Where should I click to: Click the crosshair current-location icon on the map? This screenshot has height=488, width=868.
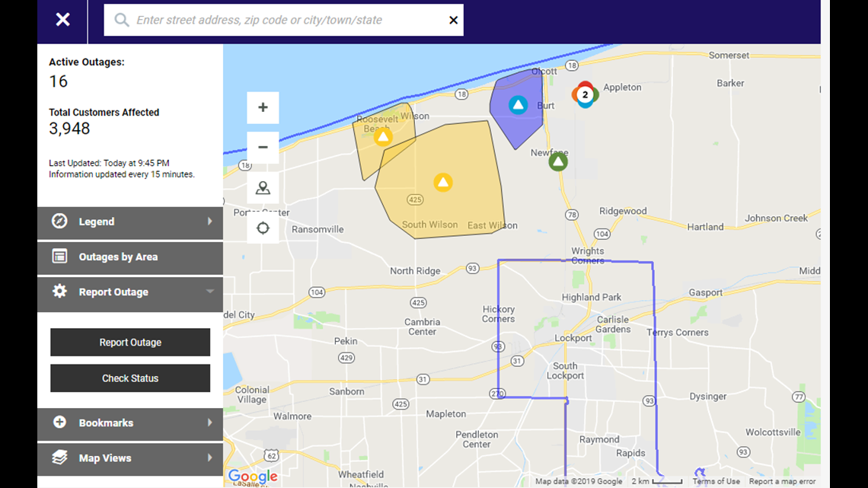coord(263,227)
